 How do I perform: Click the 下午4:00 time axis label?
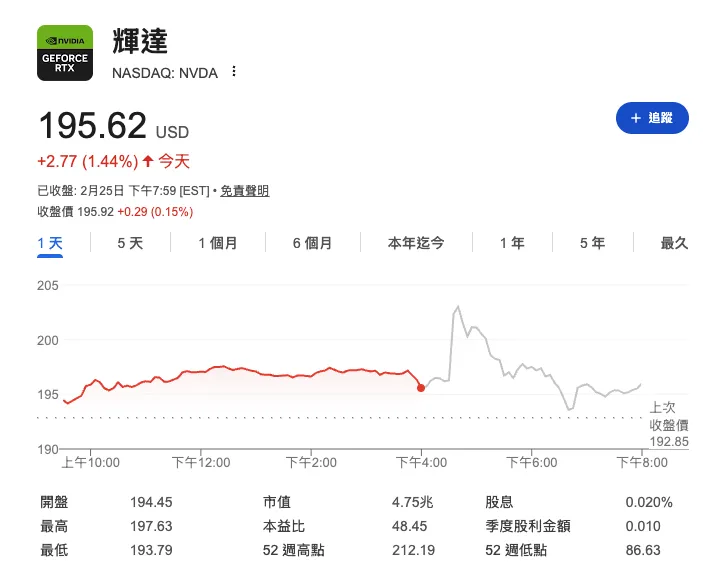pos(421,463)
